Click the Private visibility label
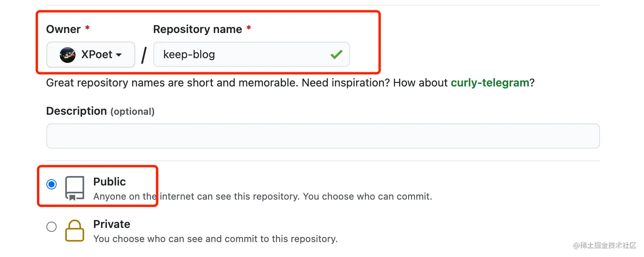Image resolution: width=644 pixels, height=257 pixels. pos(112,224)
